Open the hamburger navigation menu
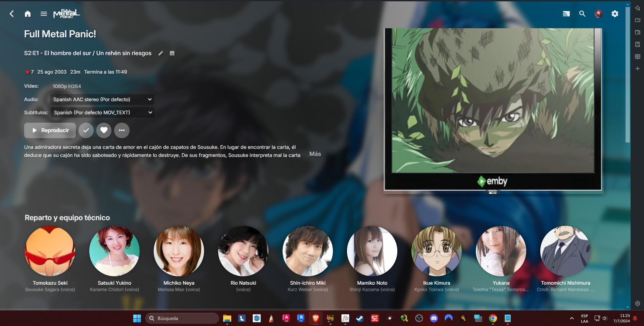Image resolution: width=644 pixels, height=326 pixels. 44,14
